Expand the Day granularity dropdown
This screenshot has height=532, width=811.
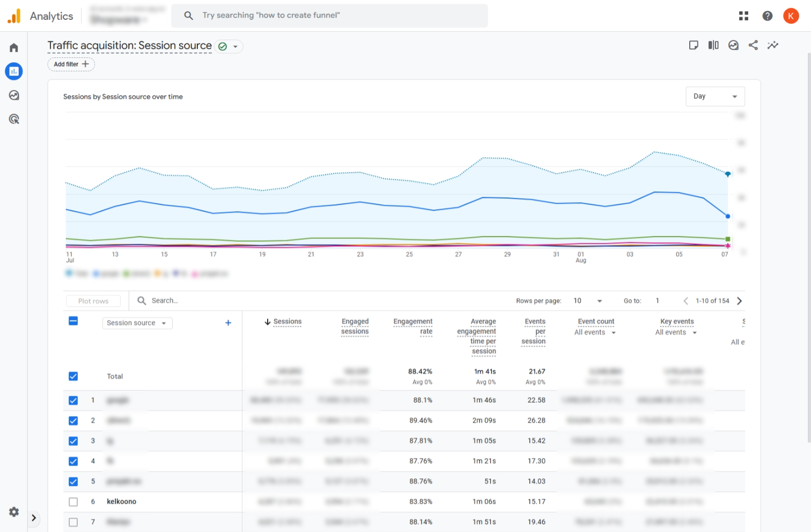[715, 97]
